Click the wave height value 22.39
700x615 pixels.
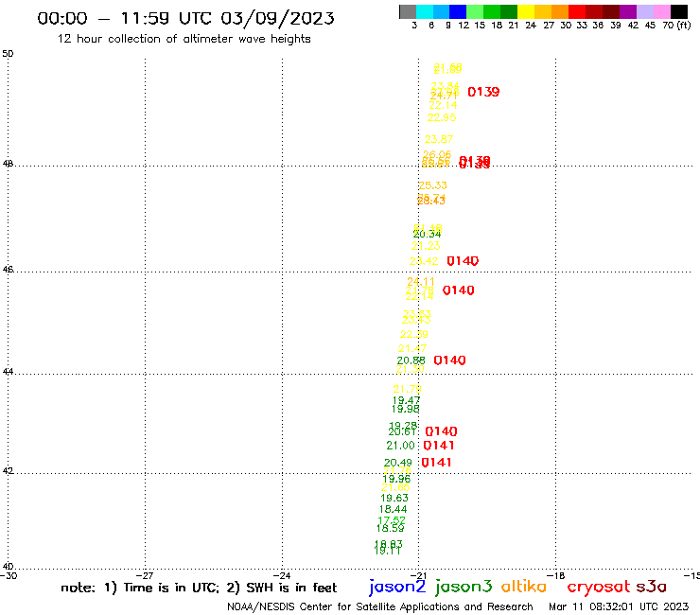point(413,334)
